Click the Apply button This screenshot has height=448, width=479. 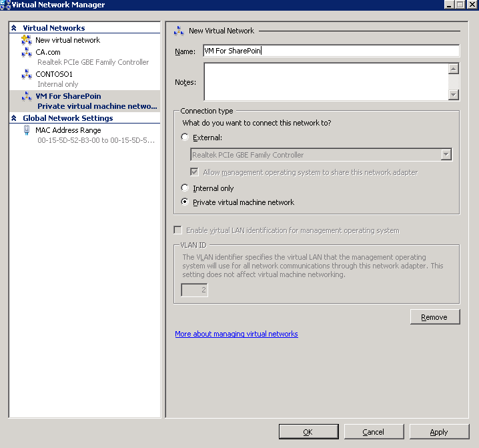[439, 432]
